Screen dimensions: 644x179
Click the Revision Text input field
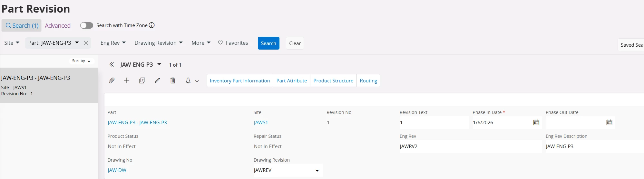click(x=434, y=123)
